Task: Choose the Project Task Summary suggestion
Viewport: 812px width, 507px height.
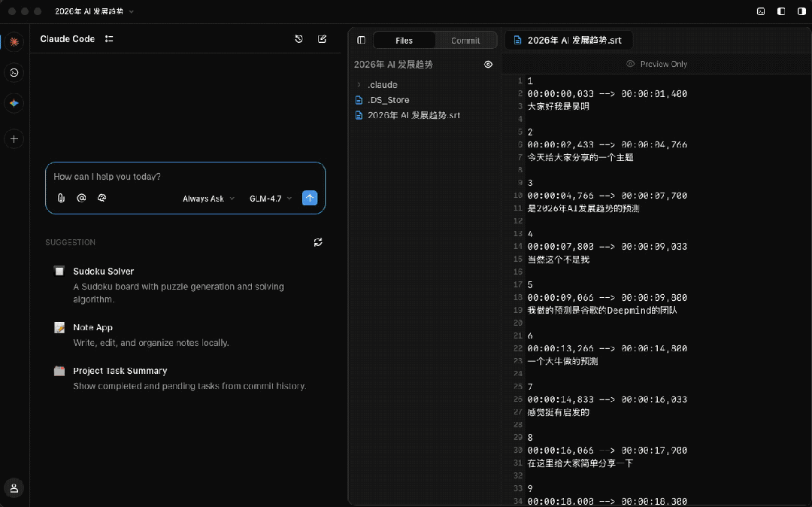Action: pos(184,378)
